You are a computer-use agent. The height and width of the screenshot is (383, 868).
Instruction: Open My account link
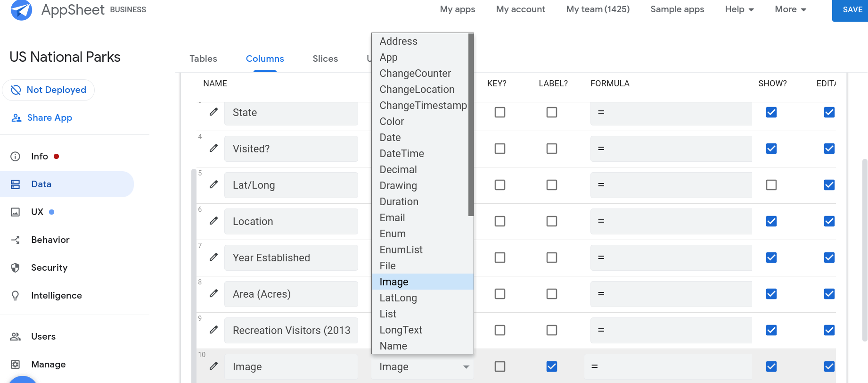click(x=520, y=9)
